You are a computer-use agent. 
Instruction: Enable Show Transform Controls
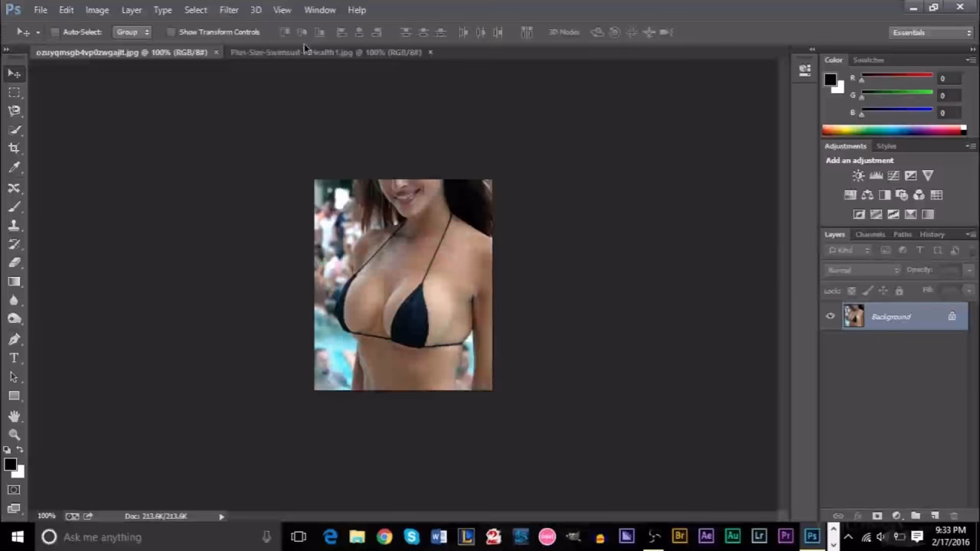[x=171, y=31]
